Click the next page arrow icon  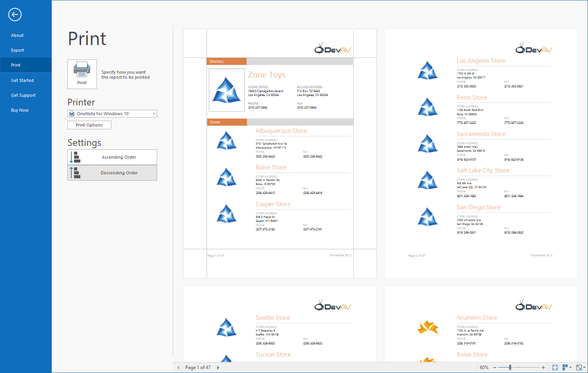(218, 368)
